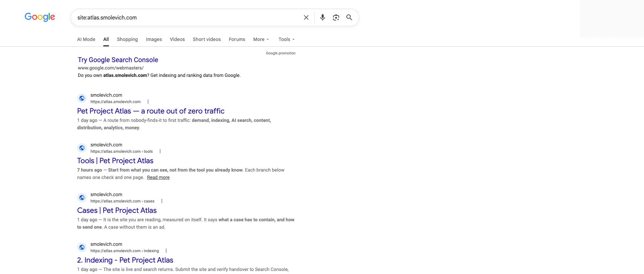The image size is (644, 274).
Task: Open the Tools dropdown
Action: [286, 39]
